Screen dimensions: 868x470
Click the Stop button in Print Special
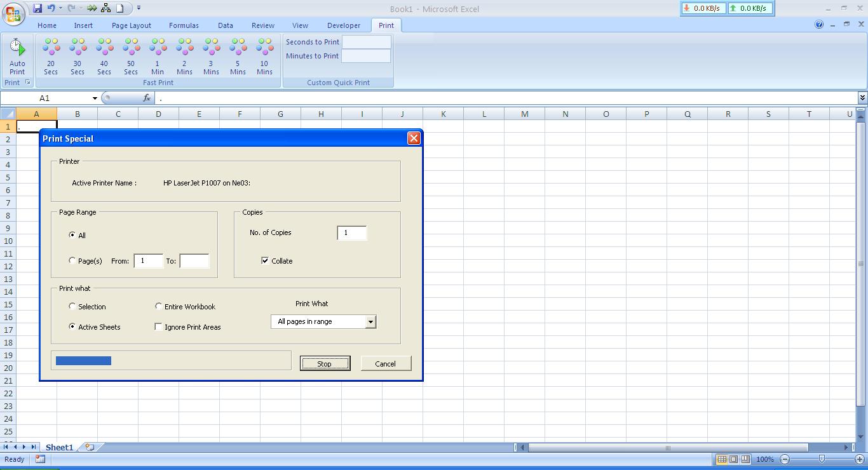(325, 363)
